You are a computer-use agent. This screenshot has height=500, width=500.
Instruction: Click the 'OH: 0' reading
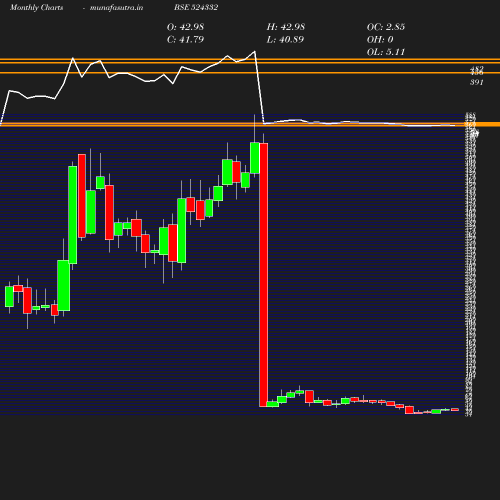(x=380, y=39)
